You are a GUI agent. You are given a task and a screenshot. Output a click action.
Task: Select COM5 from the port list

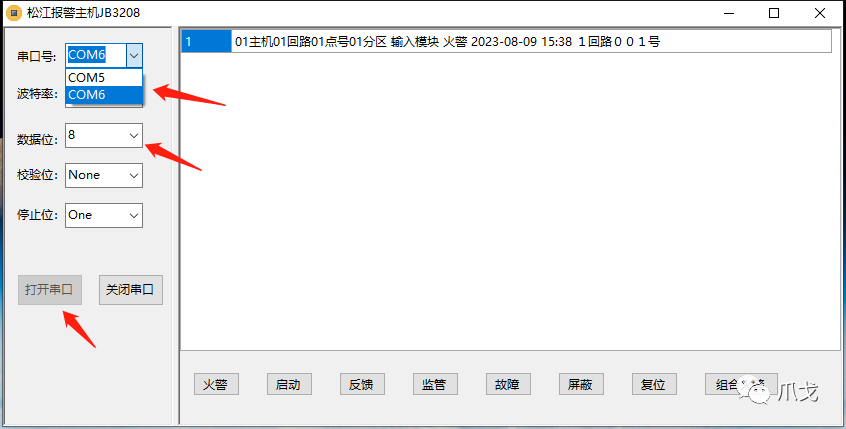coord(104,78)
